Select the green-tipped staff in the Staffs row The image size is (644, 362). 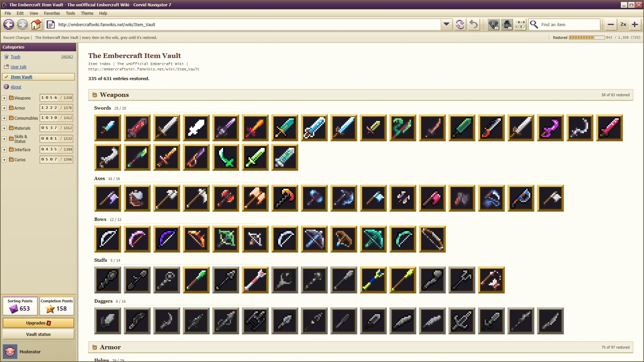(x=196, y=280)
